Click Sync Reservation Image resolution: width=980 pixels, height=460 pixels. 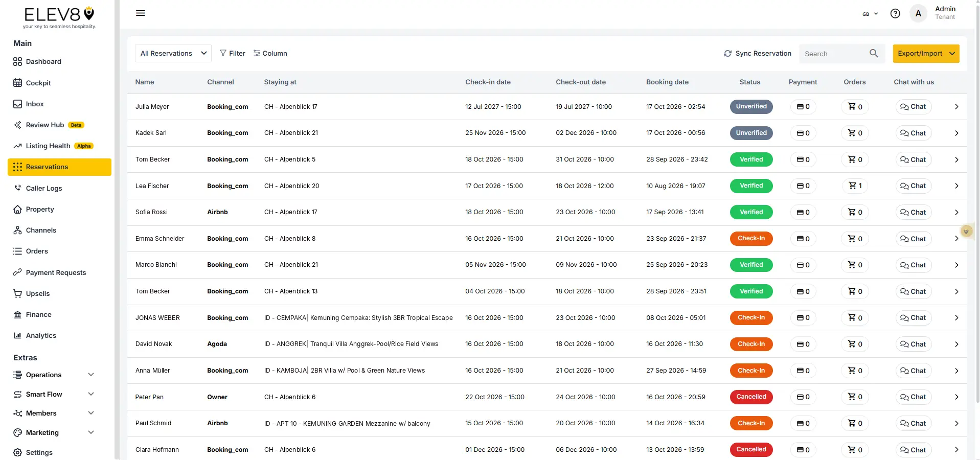click(x=758, y=53)
